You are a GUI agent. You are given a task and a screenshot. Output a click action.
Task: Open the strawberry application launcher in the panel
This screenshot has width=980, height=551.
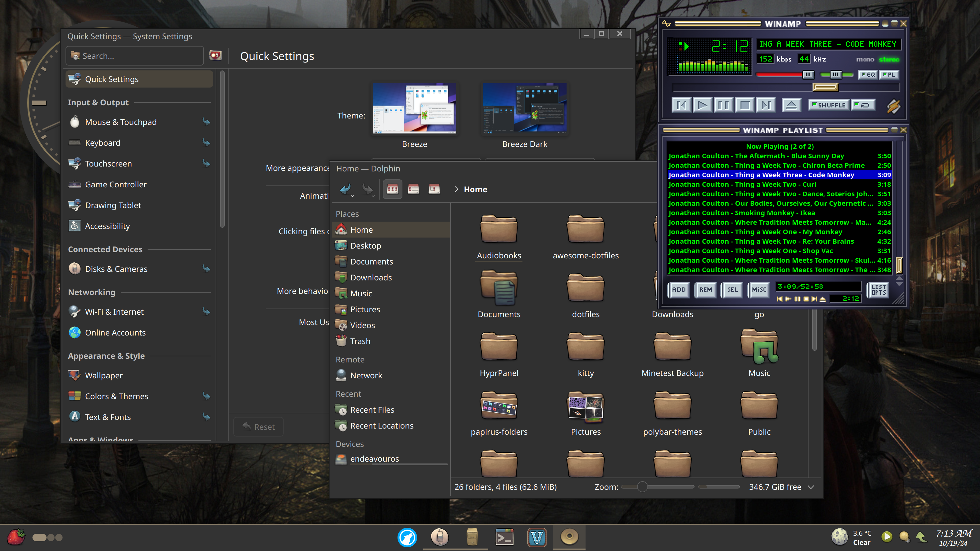(16, 537)
